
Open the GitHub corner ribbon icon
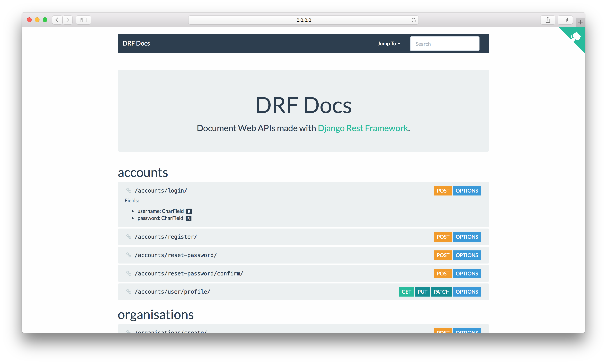click(576, 37)
